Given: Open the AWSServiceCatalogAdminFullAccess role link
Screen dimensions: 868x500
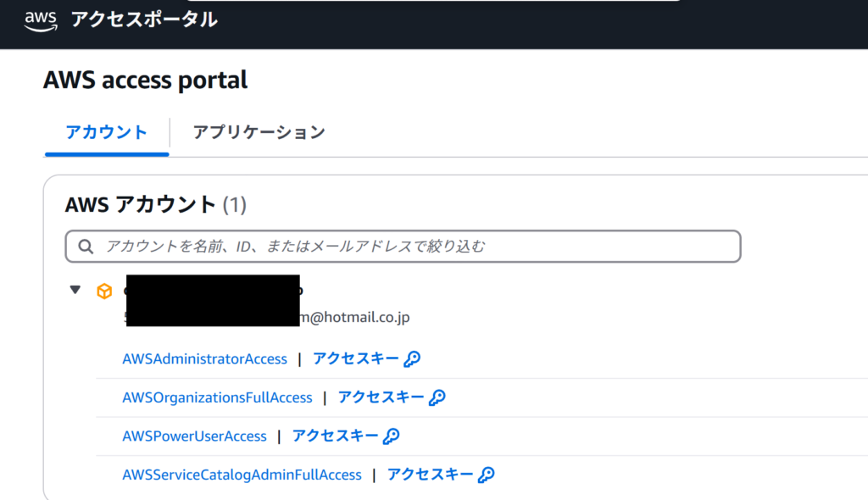Looking at the screenshot, I should point(242,475).
